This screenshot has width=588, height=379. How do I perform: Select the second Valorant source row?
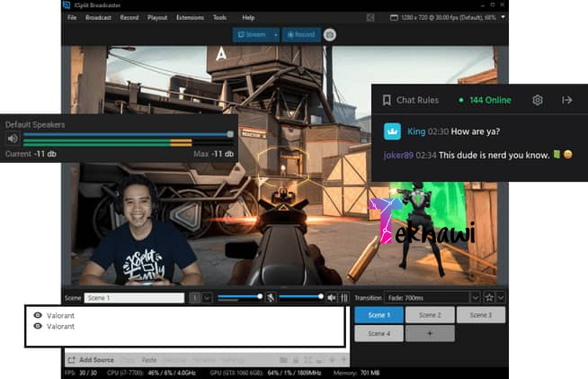(x=185, y=327)
